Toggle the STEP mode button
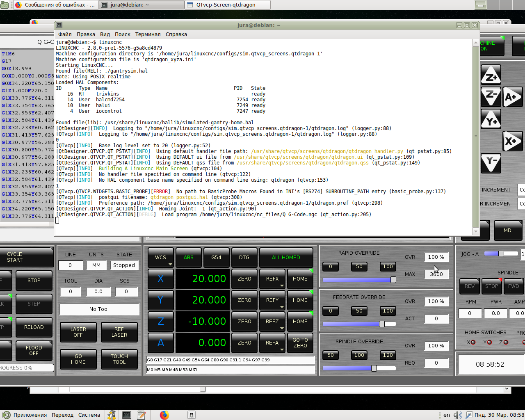525x420 pixels. (x=34, y=304)
